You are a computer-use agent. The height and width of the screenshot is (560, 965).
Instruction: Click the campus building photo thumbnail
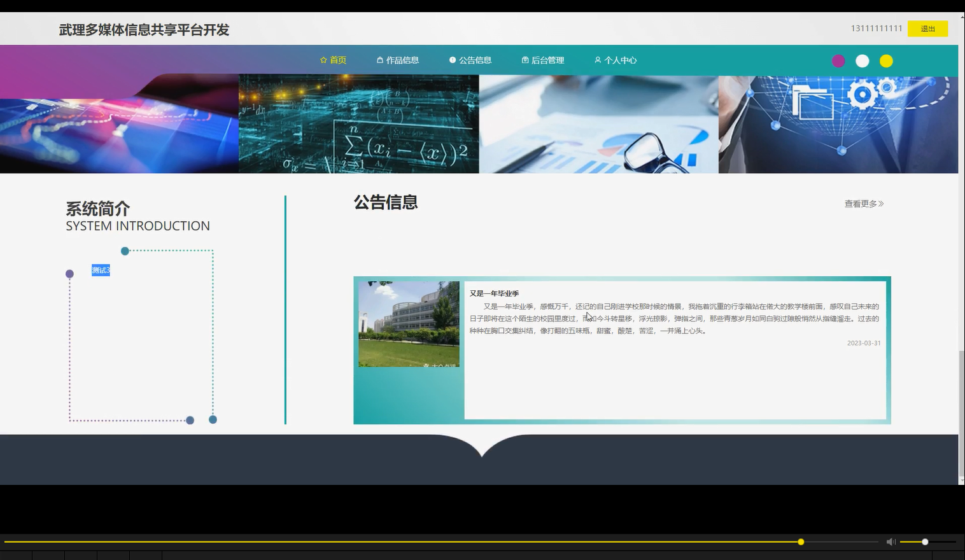(409, 323)
